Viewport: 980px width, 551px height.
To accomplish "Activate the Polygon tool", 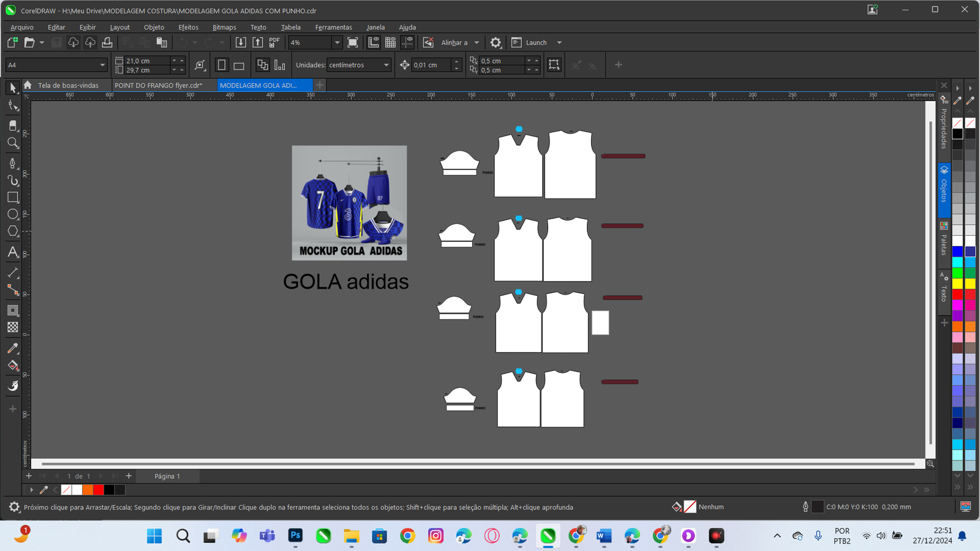I will click(13, 231).
